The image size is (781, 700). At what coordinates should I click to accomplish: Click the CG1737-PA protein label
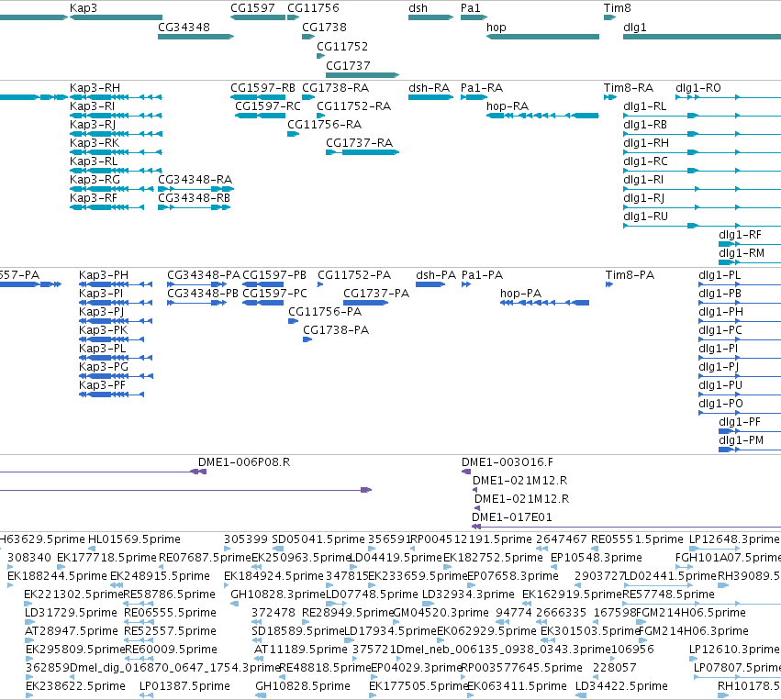(376, 294)
